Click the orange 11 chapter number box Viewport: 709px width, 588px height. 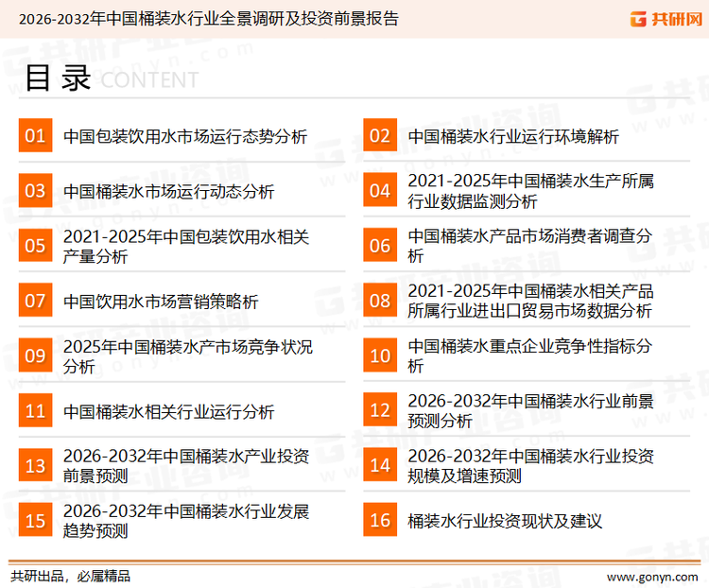(35, 410)
